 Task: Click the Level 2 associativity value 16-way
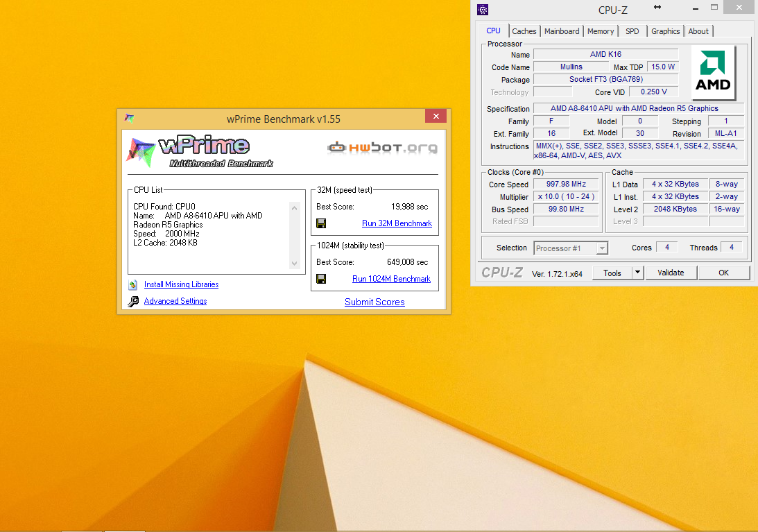[x=727, y=209]
